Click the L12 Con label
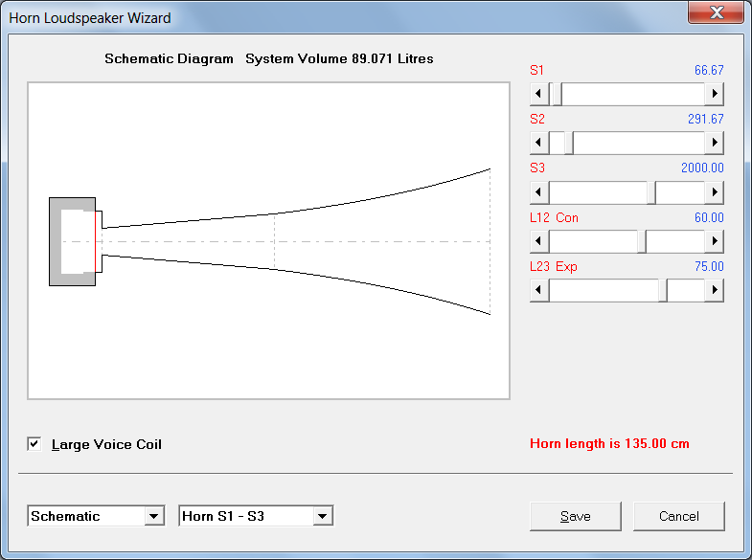This screenshot has height=560, width=752. pos(554,217)
